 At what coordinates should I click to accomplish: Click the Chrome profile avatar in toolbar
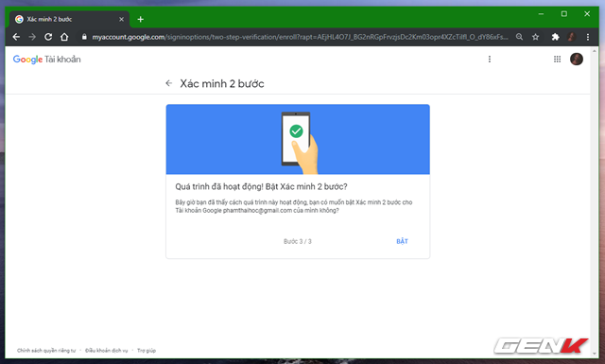[x=571, y=37]
